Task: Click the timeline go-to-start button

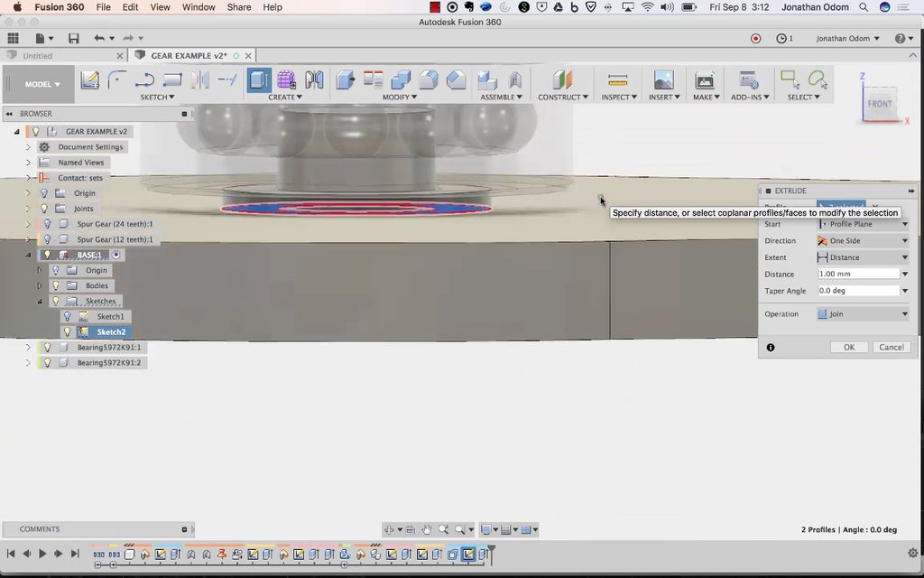Action: [x=11, y=554]
